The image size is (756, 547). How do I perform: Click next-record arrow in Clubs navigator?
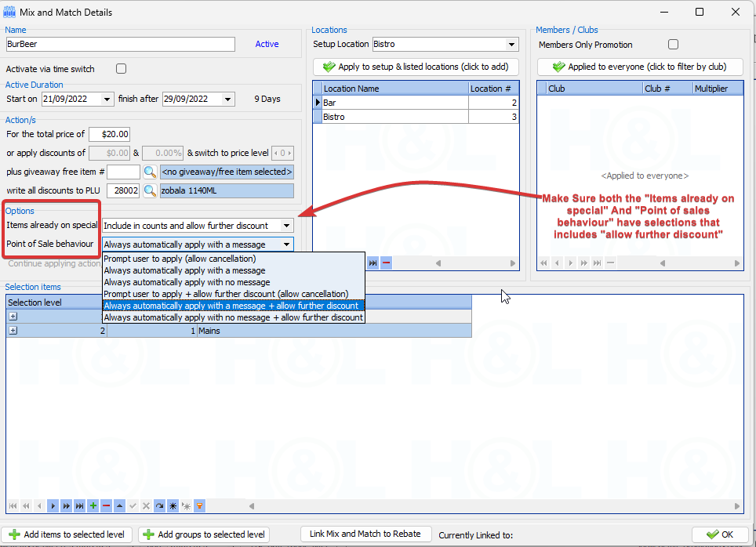point(570,263)
